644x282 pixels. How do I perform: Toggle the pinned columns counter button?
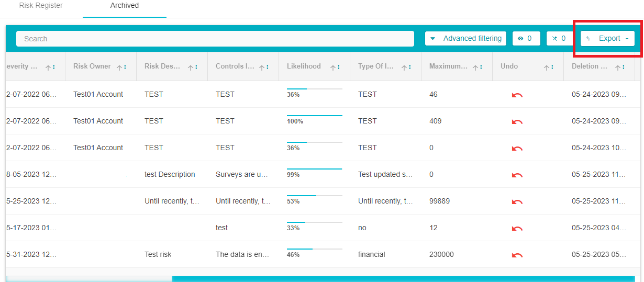pyautogui.click(x=559, y=39)
